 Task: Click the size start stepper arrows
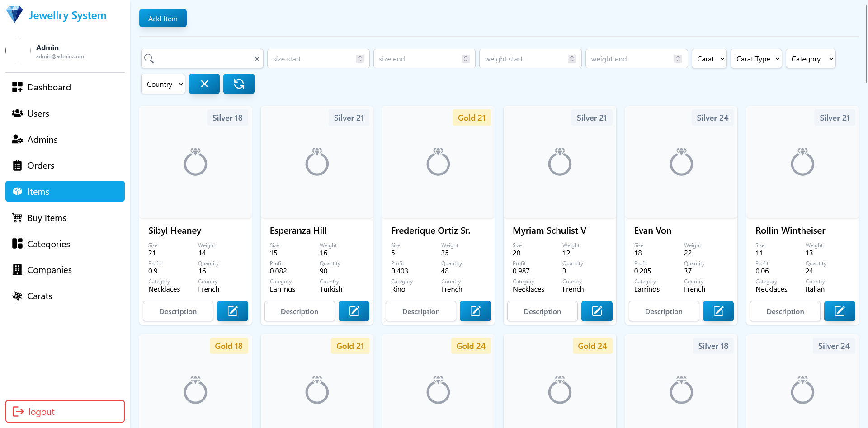360,59
